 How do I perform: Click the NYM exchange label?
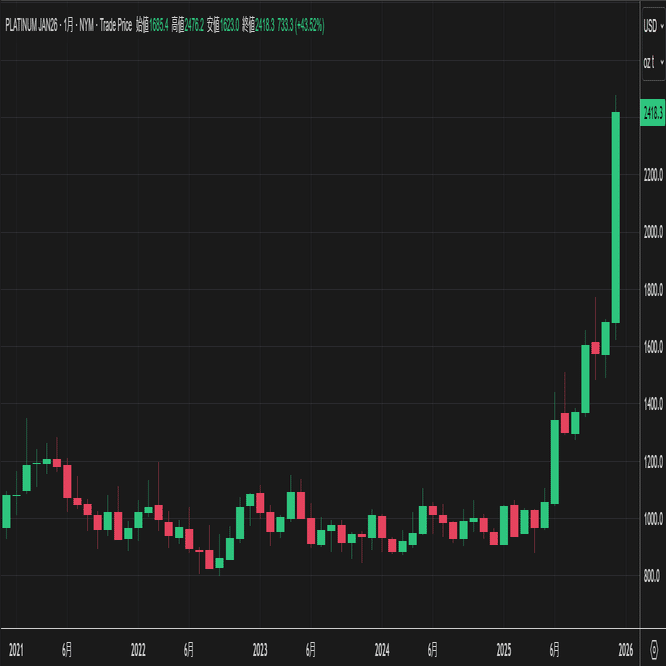(x=87, y=25)
